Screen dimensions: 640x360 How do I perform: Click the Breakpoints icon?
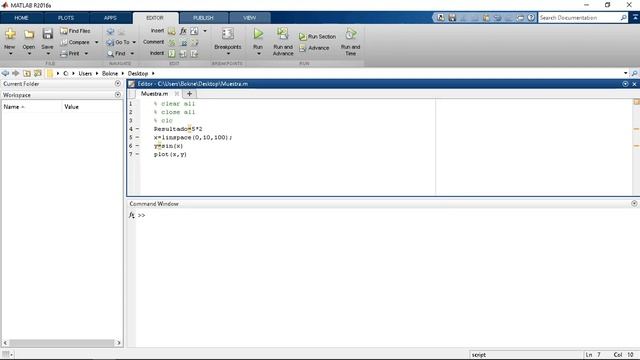tap(228, 33)
